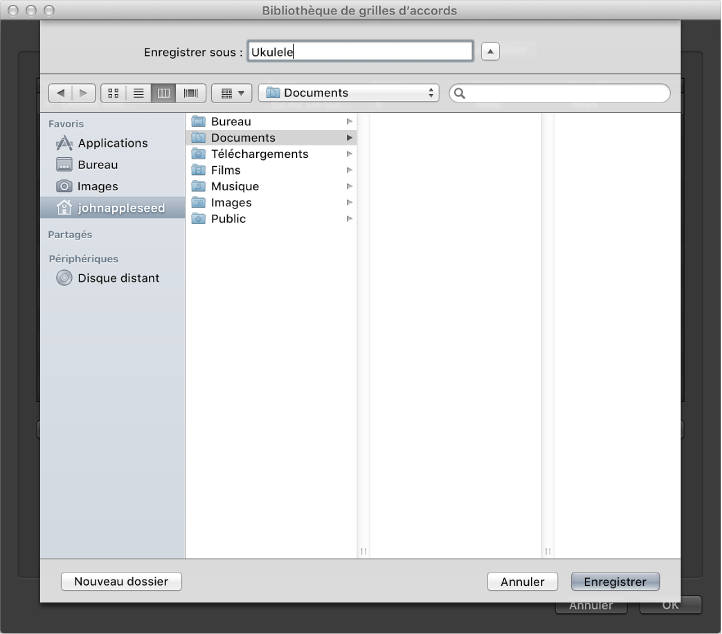Viewport: 722px width, 634px height.
Task: Click the Disque distant disc icon
Action: click(x=64, y=278)
